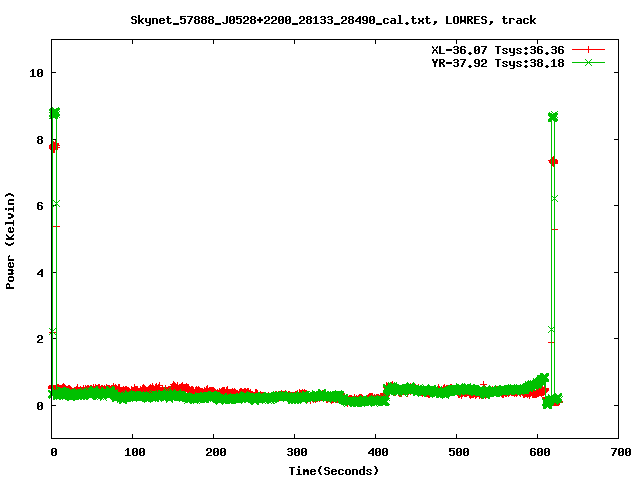Image resolution: width=640 pixels, height=480 pixels.
Task: Click the legend entry YR-37.92 Tsys:38.18
Action: tap(498, 63)
